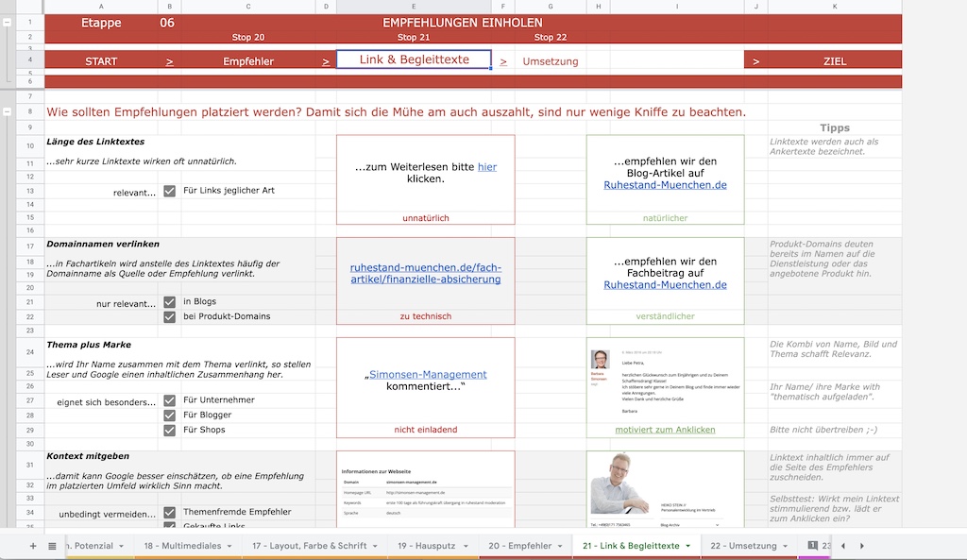Toggle 'Für Shops' checkbox

tap(170, 430)
